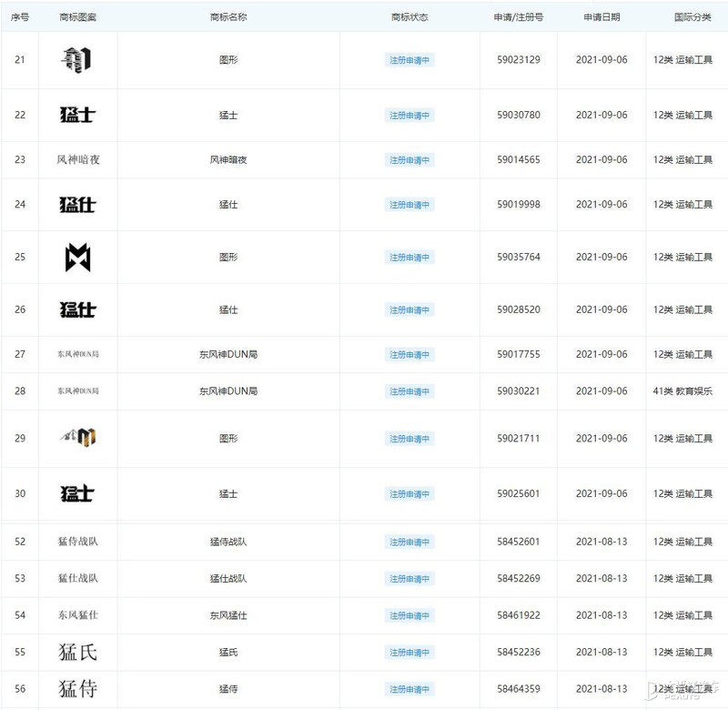The image size is (728, 710).
Task: Click the 注册申请中 status badge in row 25
Action: pyautogui.click(x=409, y=258)
